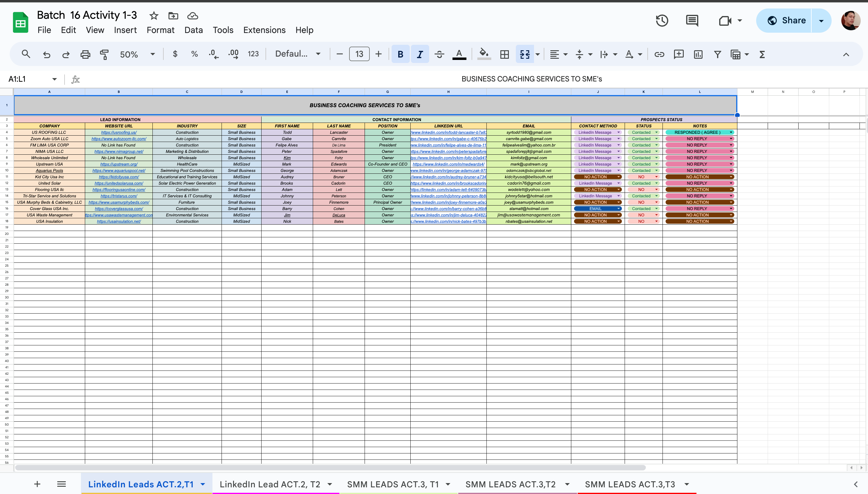The image size is (868, 494).
Task: Click the font size input field
Action: pos(359,54)
